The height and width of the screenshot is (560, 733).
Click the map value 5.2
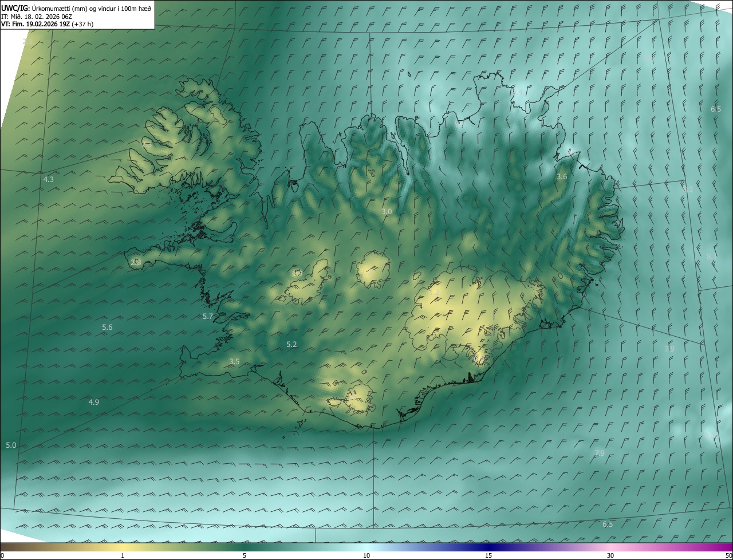point(291,344)
